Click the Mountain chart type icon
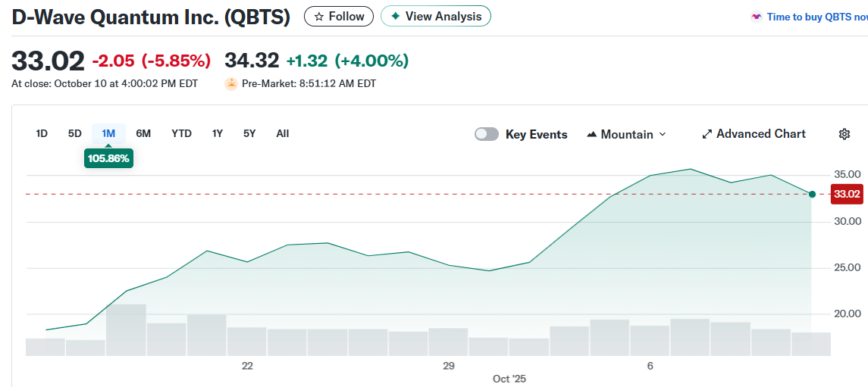Screen dimensions: 868x387 click(x=592, y=134)
